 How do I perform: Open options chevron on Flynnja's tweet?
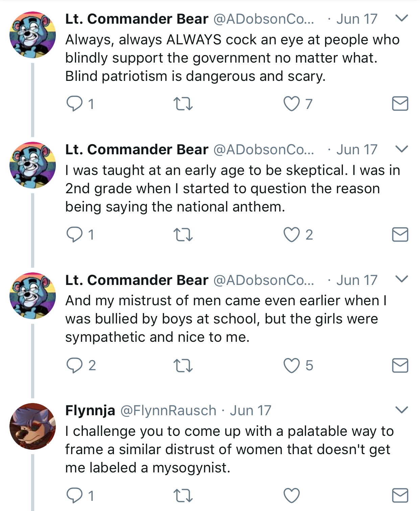click(402, 410)
